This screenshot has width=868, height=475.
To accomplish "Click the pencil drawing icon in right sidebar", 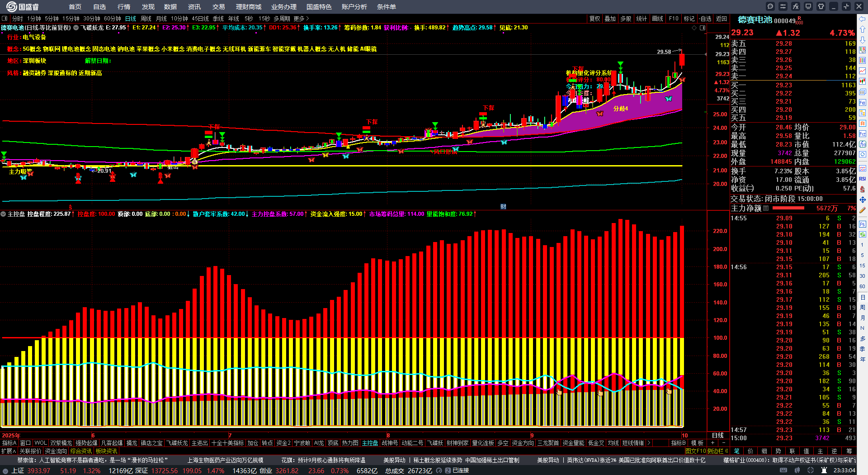I will pyautogui.click(x=863, y=210).
